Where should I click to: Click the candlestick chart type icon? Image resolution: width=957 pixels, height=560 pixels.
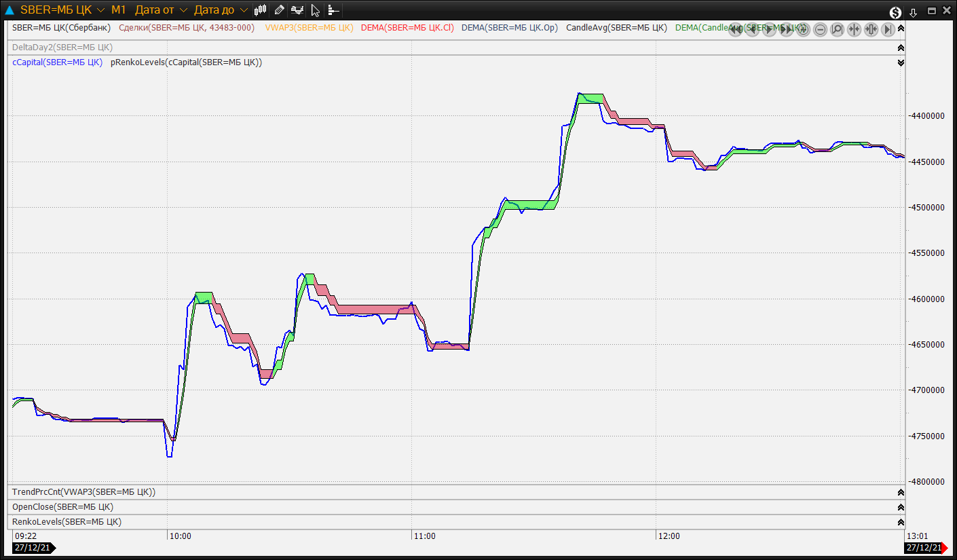pos(261,10)
